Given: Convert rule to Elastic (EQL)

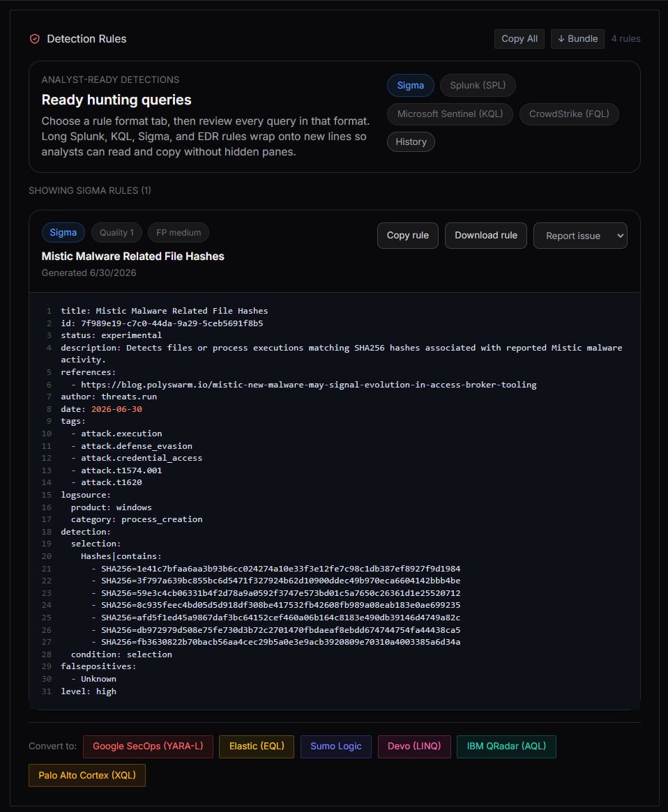Looking at the screenshot, I should pyautogui.click(x=257, y=746).
